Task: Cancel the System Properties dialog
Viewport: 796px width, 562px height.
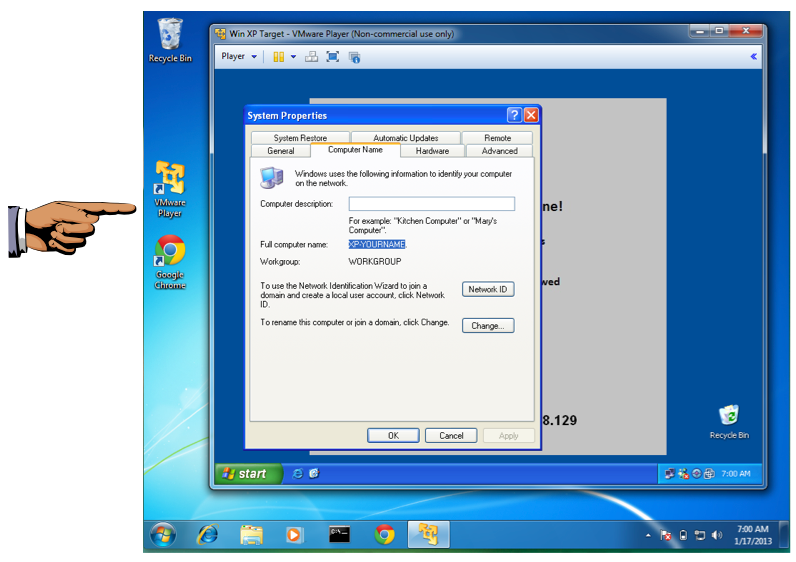Action: pyautogui.click(x=451, y=436)
